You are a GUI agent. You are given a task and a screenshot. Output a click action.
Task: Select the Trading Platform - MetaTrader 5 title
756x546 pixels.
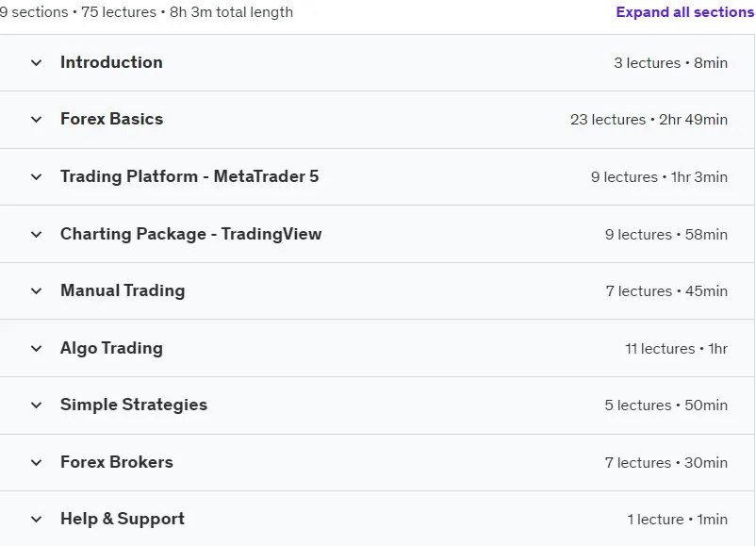coord(189,176)
